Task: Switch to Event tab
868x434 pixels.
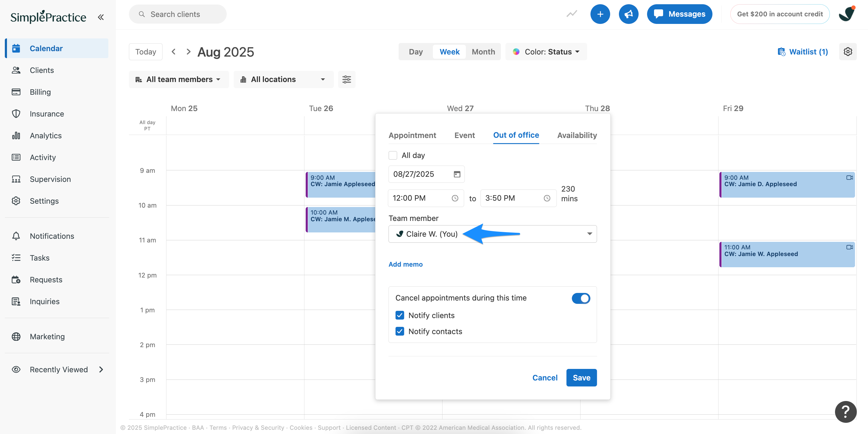Action: click(x=464, y=135)
